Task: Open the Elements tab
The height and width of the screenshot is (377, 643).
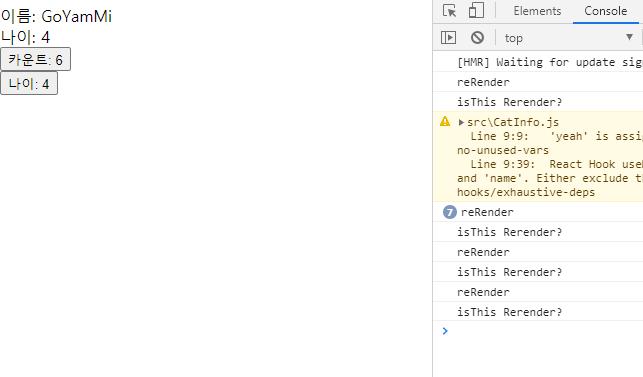Action: click(537, 11)
